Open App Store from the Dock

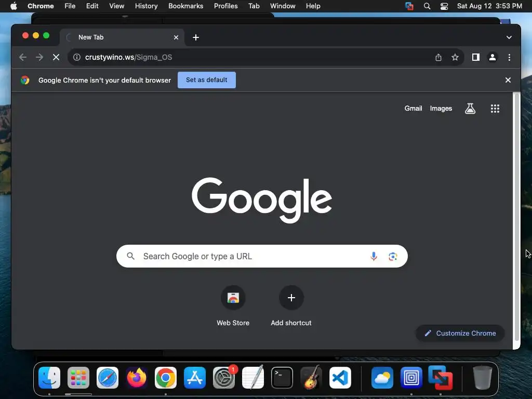(195, 378)
